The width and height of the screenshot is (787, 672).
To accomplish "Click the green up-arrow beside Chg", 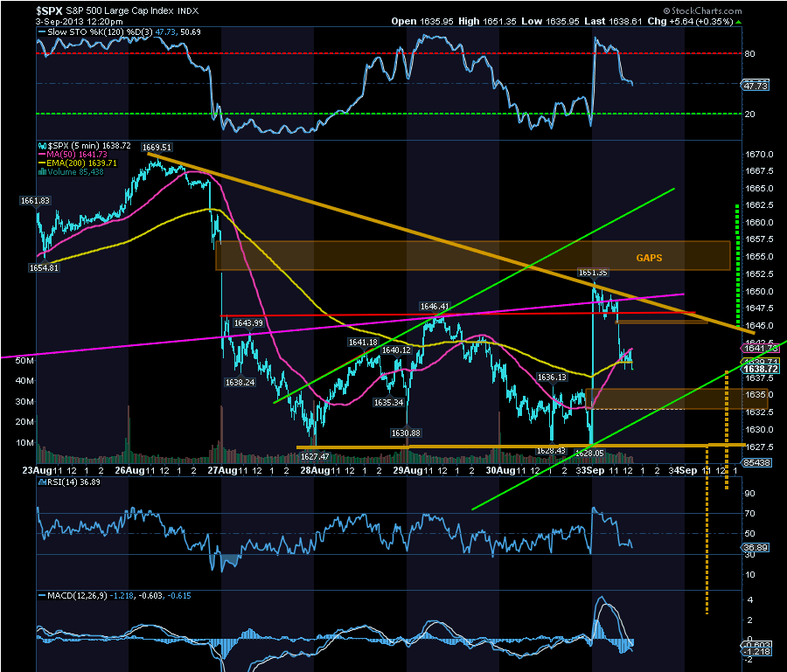I will tap(738, 22).
